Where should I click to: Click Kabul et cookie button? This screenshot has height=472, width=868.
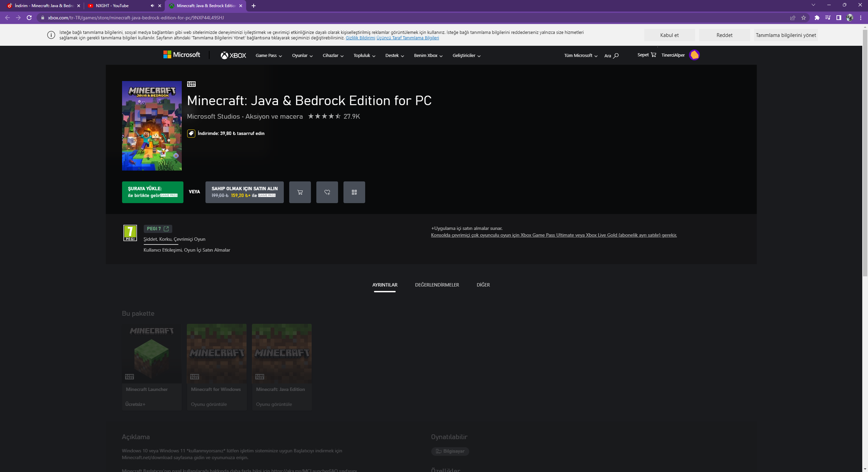click(669, 35)
